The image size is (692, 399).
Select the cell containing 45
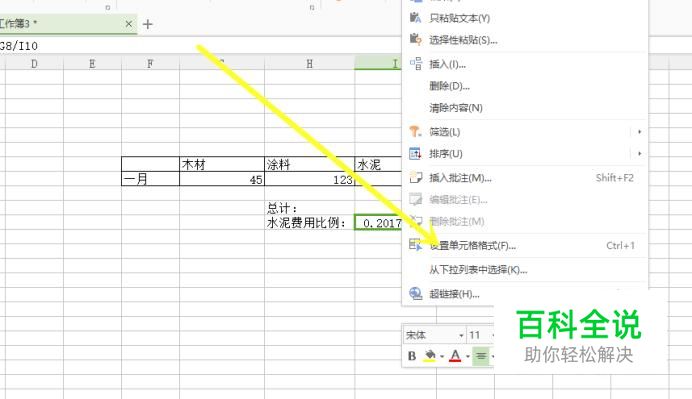[x=222, y=179]
